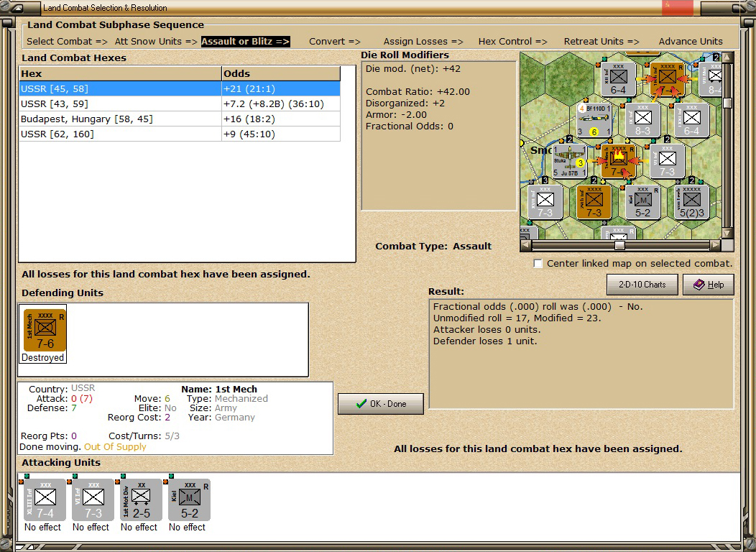Confirm with OK - Done button
This screenshot has width=756, height=552.
pyautogui.click(x=381, y=404)
